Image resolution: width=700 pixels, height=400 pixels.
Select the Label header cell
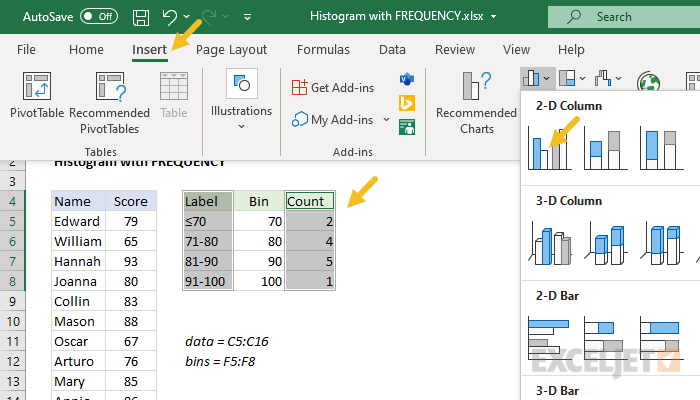(x=208, y=201)
